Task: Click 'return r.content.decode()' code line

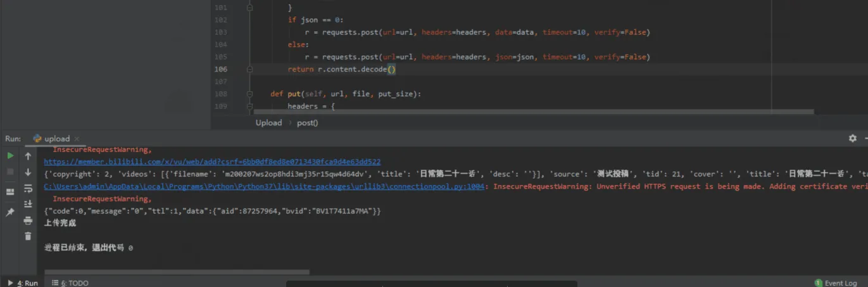Action: pyautogui.click(x=341, y=69)
